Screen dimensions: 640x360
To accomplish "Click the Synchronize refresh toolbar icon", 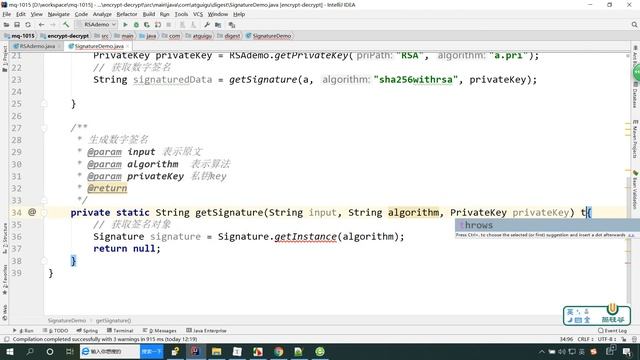I will pos(28,25).
